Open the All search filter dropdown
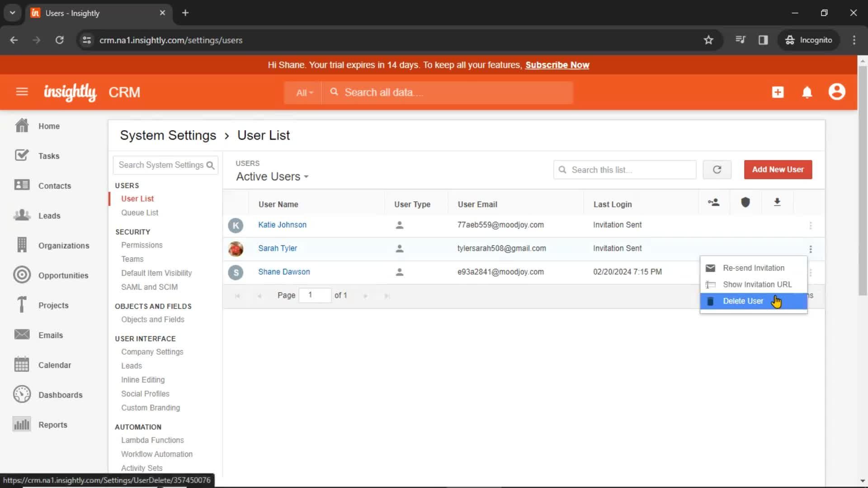Image resolution: width=868 pixels, height=488 pixels. 304,93
